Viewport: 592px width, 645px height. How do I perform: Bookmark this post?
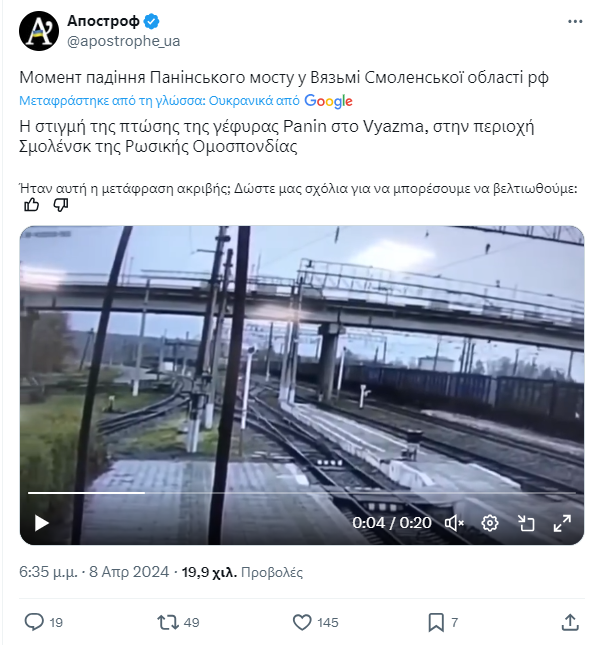(x=436, y=622)
